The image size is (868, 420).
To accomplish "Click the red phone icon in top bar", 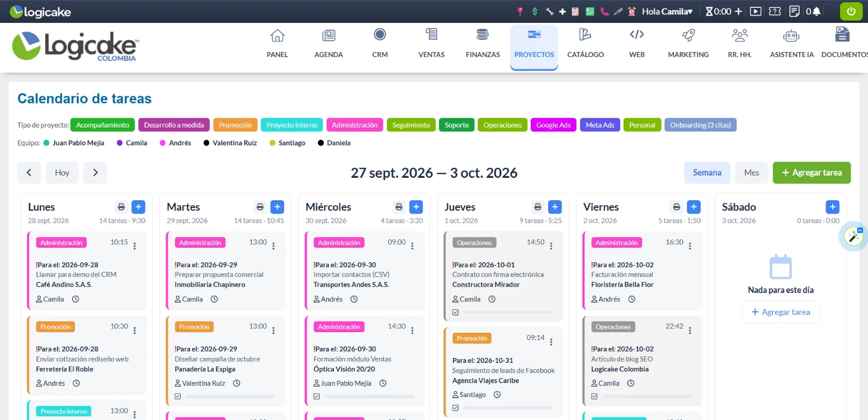I will [x=604, y=11].
